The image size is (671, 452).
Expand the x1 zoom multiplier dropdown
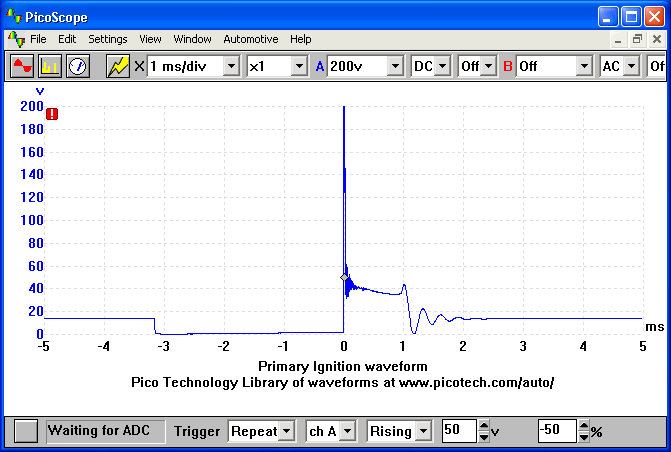[298, 66]
